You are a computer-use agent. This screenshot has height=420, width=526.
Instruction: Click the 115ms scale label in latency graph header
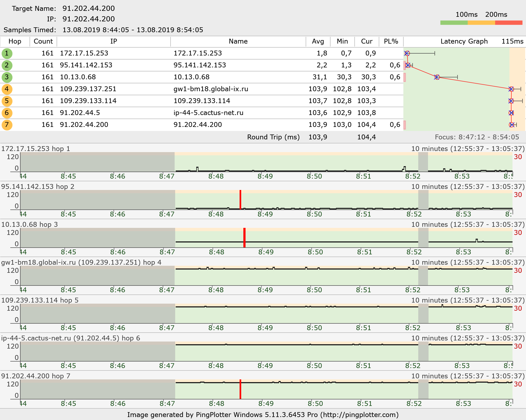tap(512, 41)
